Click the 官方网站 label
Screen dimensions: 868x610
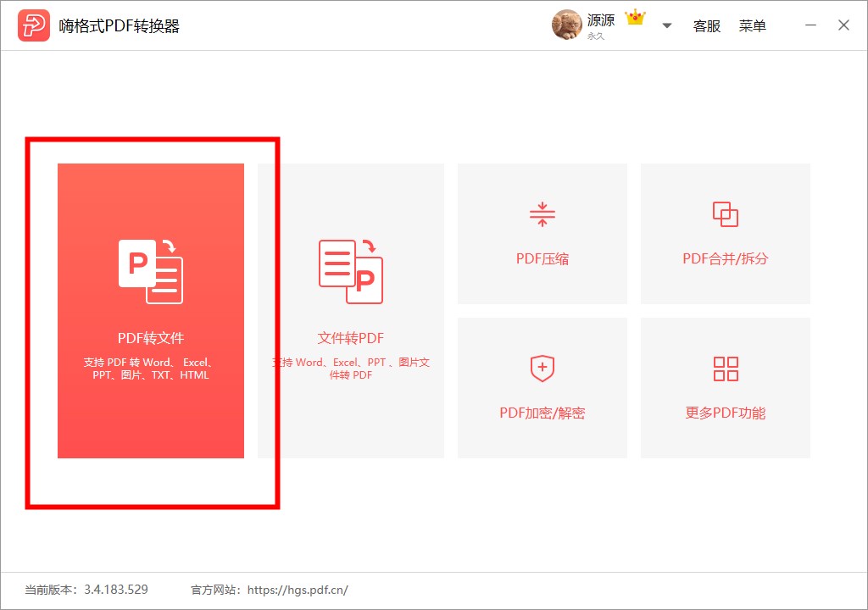point(214,590)
